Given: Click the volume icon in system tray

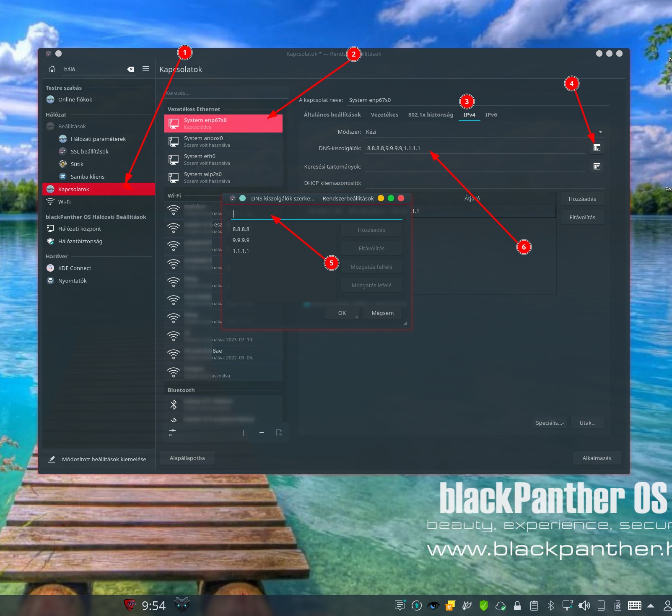Looking at the screenshot, I should 584,606.
